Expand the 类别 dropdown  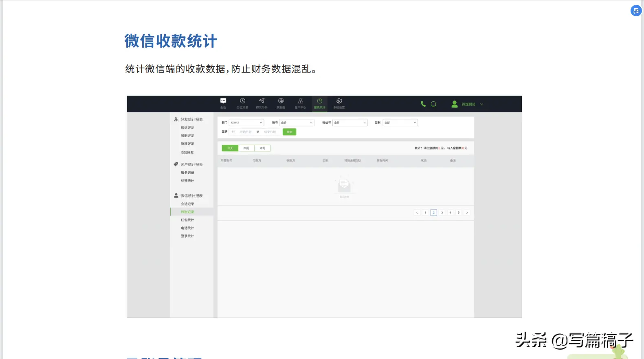[x=400, y=123]
